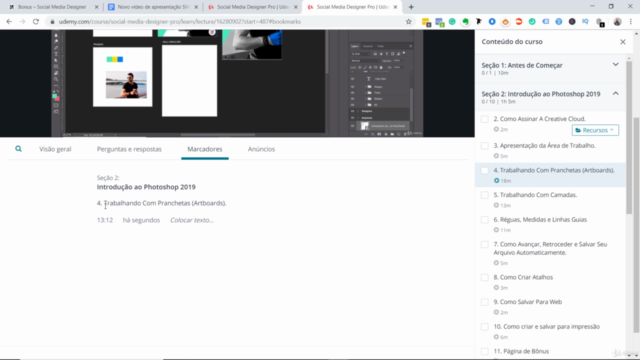The height and width of the screenshot is (360, 640).
Task: Collapse Seção 2: Introdução ao Photoshop 2019 chevron
Action: click(616, 93)
